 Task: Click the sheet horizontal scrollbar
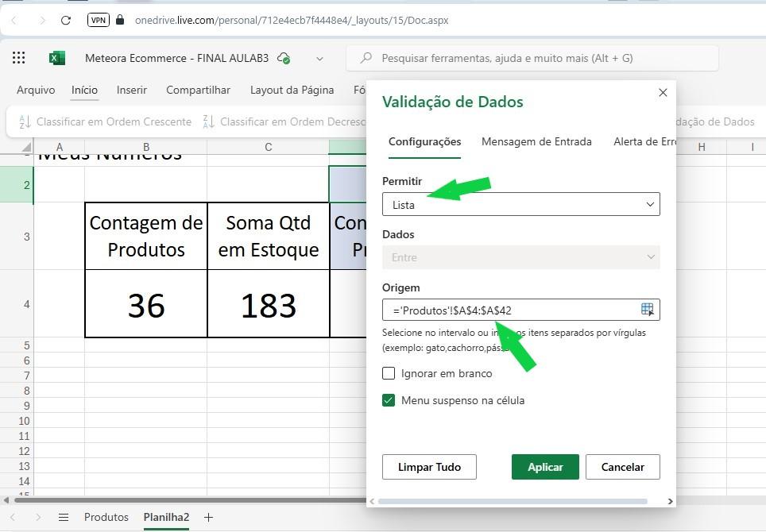point(191,500)
